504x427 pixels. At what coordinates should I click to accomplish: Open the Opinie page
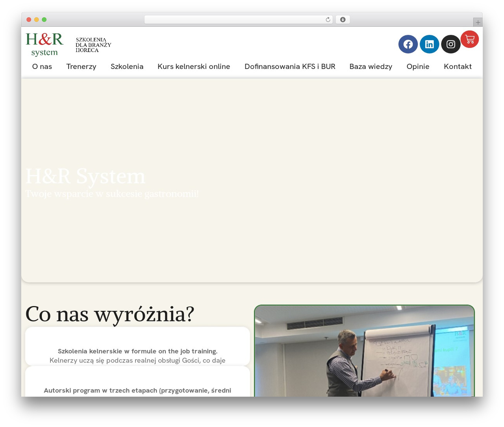pyautogui.click(x=418, y=67)
